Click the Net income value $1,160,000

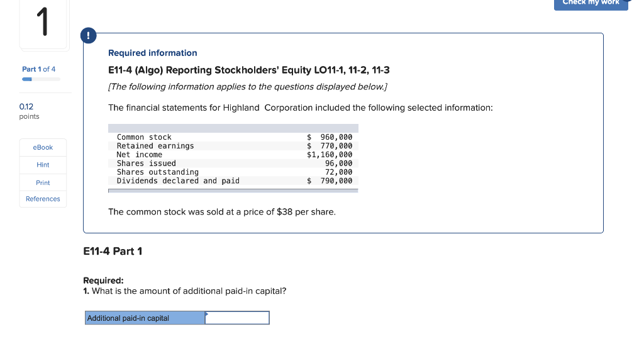(330, 155)
